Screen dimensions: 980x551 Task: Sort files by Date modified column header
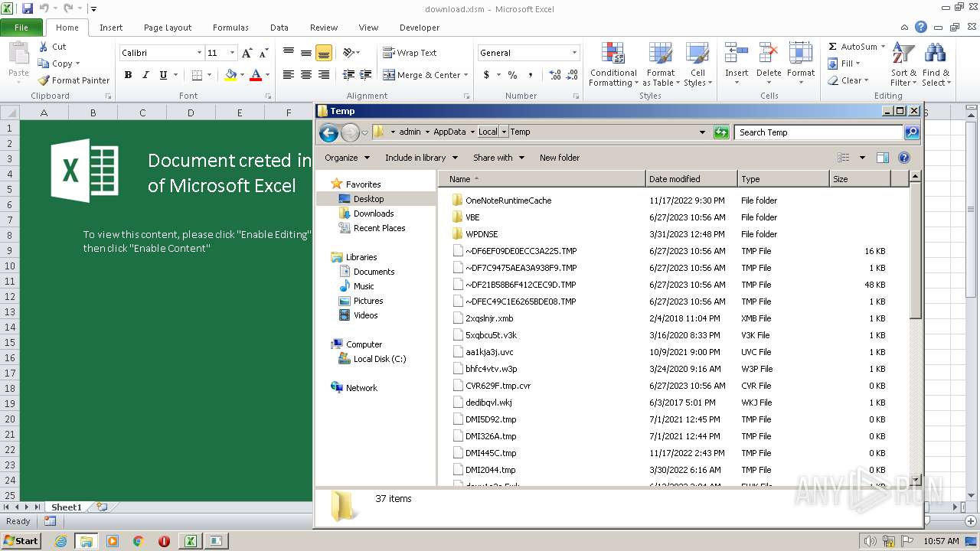[x=691, y=179]
